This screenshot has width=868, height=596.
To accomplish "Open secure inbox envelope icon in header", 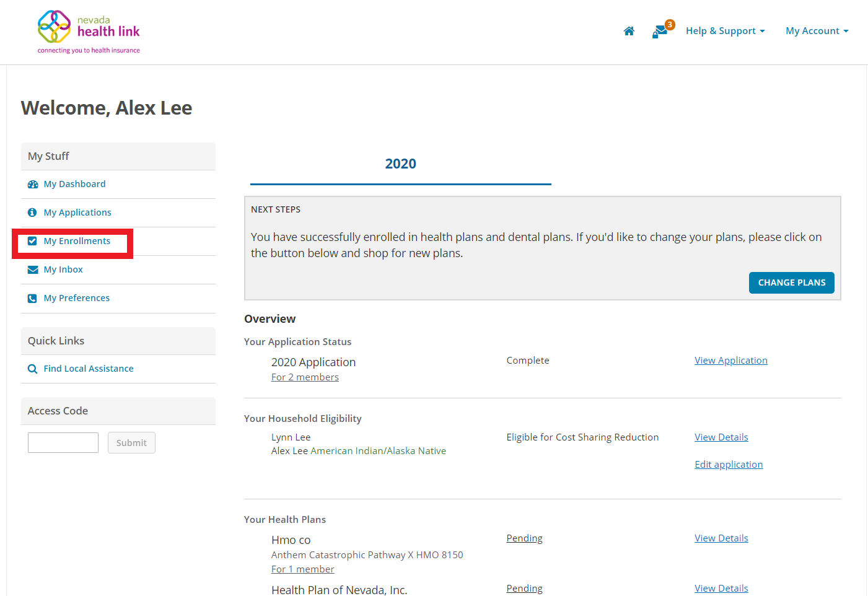I will coord(660,31).
